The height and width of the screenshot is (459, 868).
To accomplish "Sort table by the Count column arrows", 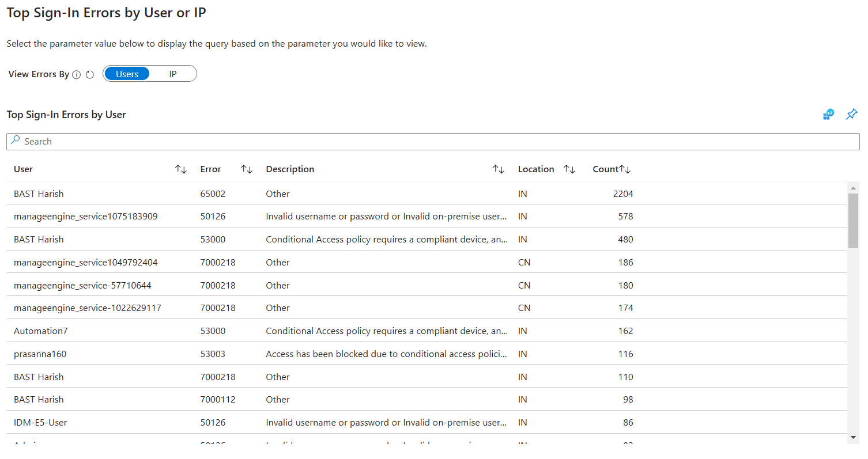I will point(625,169).
